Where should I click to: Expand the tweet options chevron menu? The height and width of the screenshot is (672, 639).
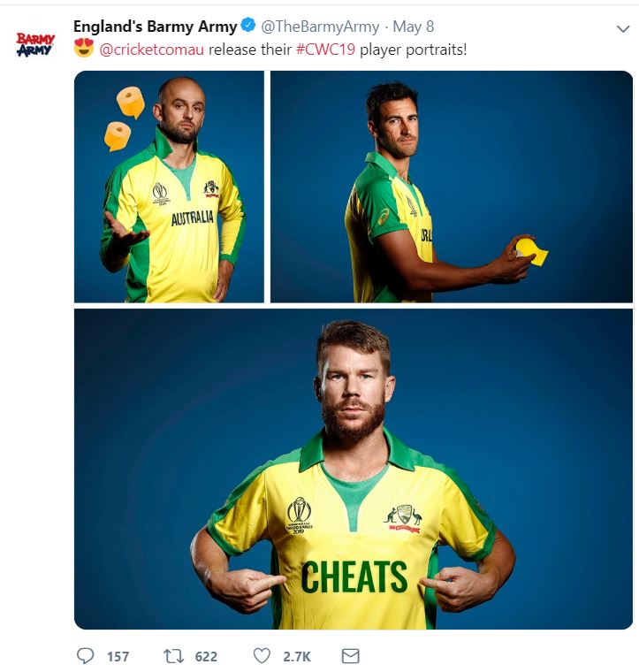622,28
